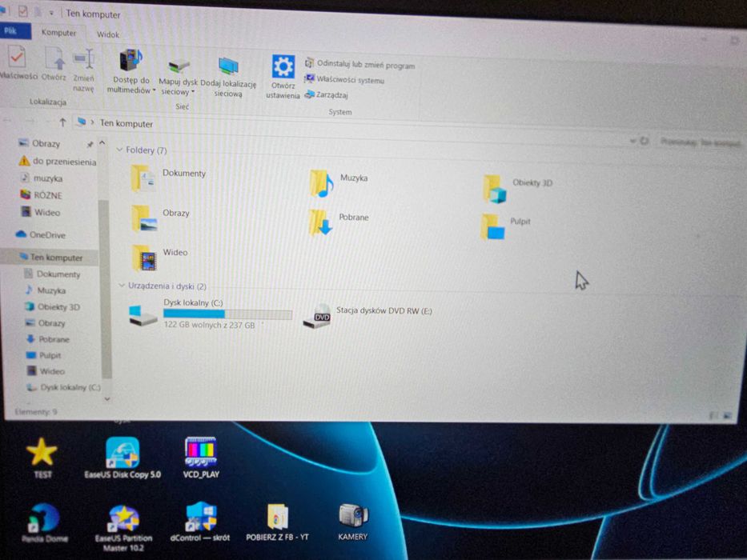
Task: Select pinned Obrazy in quick access
Action: [x=46, y=143]
